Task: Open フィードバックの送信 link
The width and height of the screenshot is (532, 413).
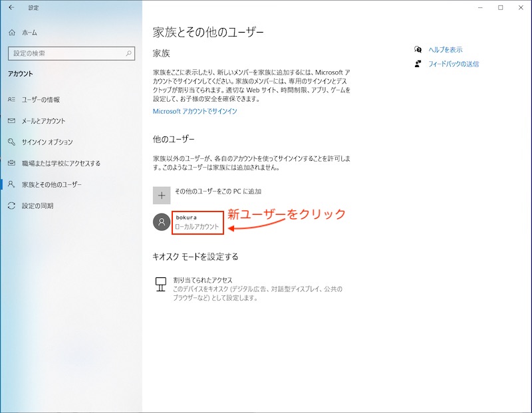Action: tap(454, 64)
